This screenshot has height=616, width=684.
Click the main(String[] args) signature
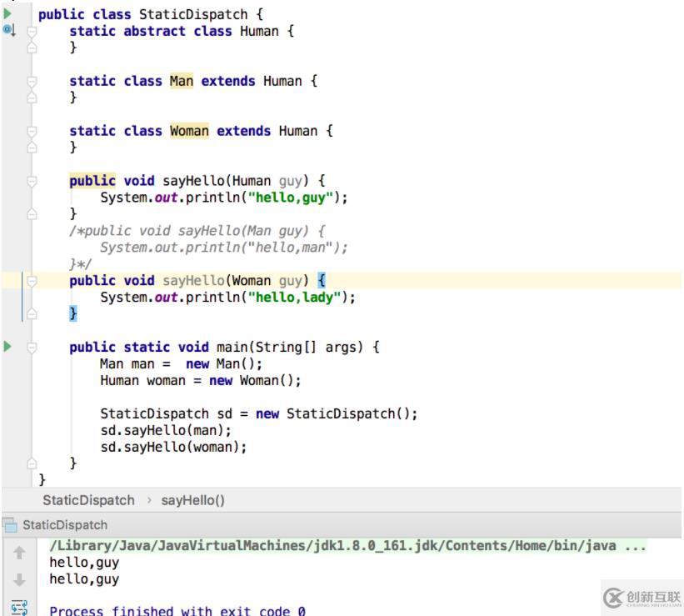pyautogui.click(x=290, y=348)
